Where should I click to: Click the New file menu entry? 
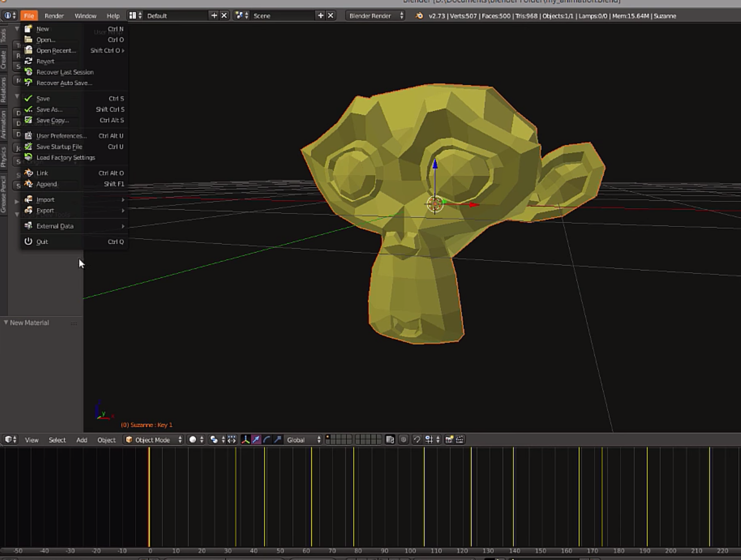[x=74, y=28]
